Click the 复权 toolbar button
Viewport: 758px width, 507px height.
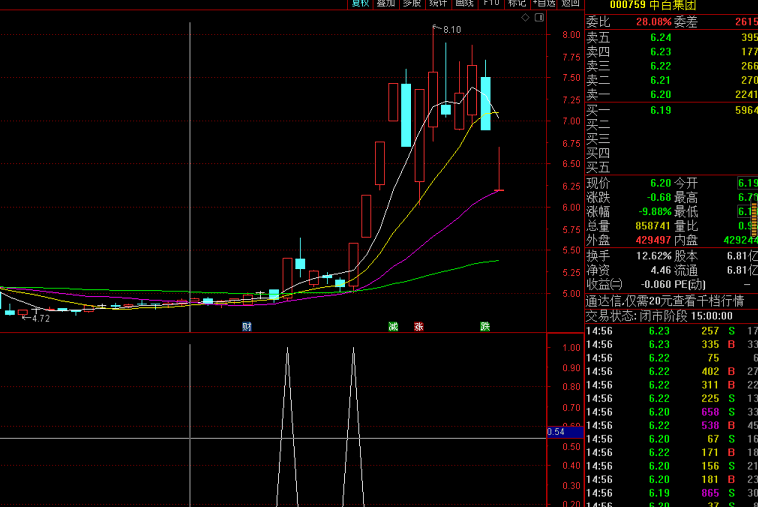point(361,3)
